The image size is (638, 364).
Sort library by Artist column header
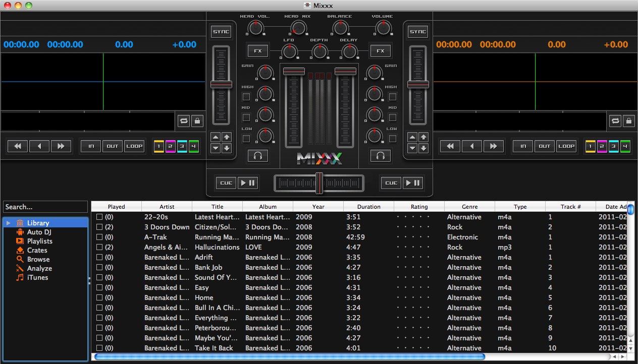(x=167, y=207)
